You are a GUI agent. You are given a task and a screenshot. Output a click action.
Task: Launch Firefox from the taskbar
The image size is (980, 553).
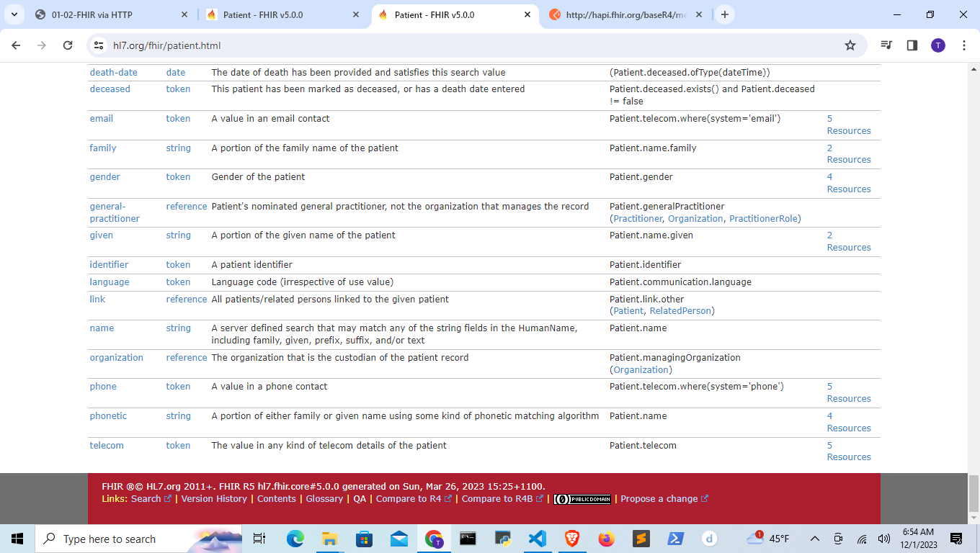click(x=607, y=539)
